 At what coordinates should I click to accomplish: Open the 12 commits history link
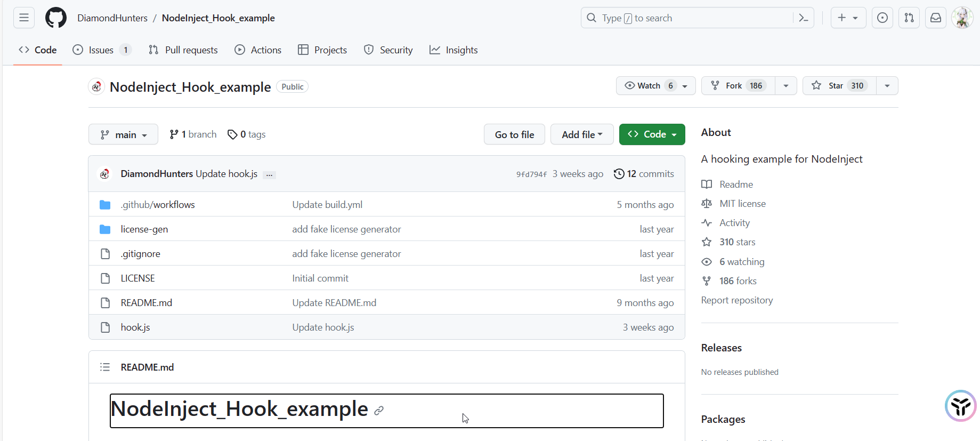(x=644, y=174)
